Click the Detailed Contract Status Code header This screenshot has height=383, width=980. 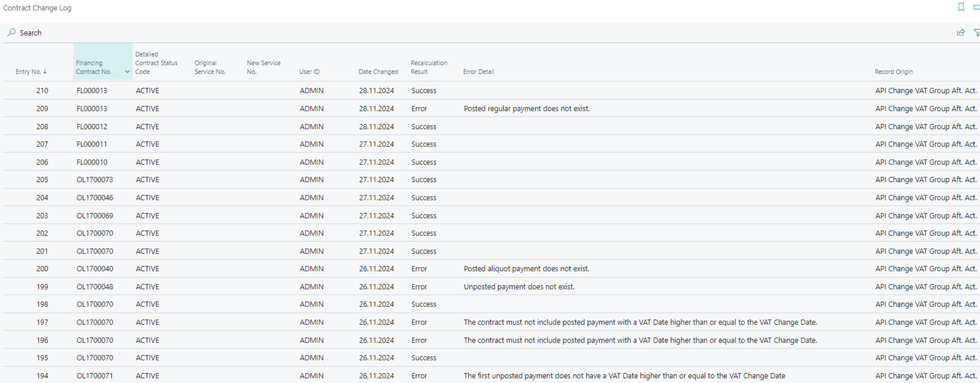[x=156, y=63]
